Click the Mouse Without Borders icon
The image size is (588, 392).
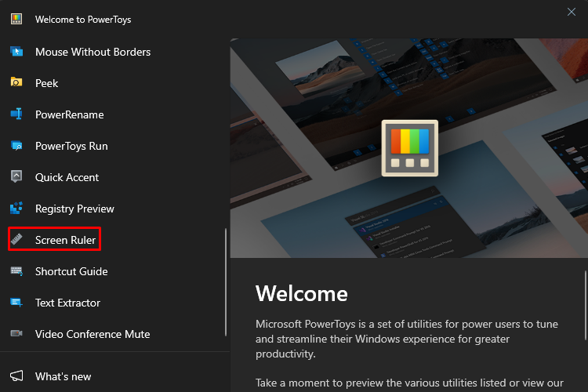click(x=16, y=52)
